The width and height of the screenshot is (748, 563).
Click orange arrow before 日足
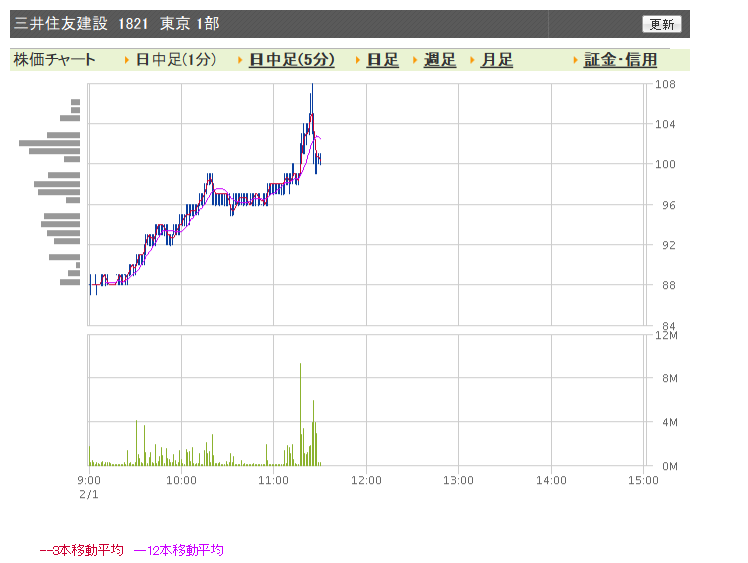coord(358,60)
